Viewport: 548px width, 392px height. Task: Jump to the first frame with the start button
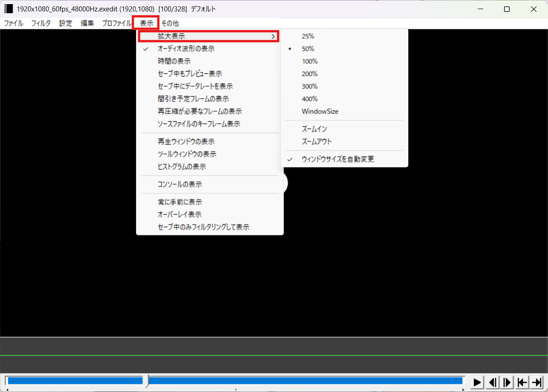[522, 382]
